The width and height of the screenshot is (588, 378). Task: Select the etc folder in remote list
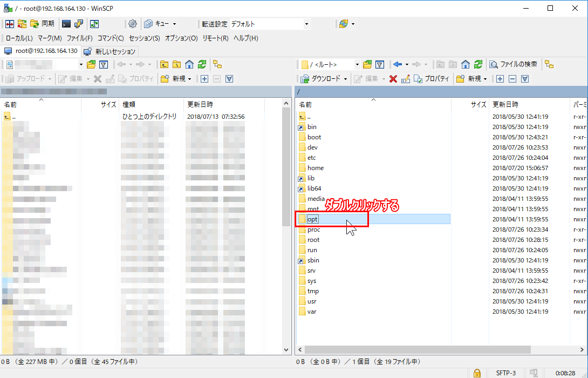(x=312, y=158)
